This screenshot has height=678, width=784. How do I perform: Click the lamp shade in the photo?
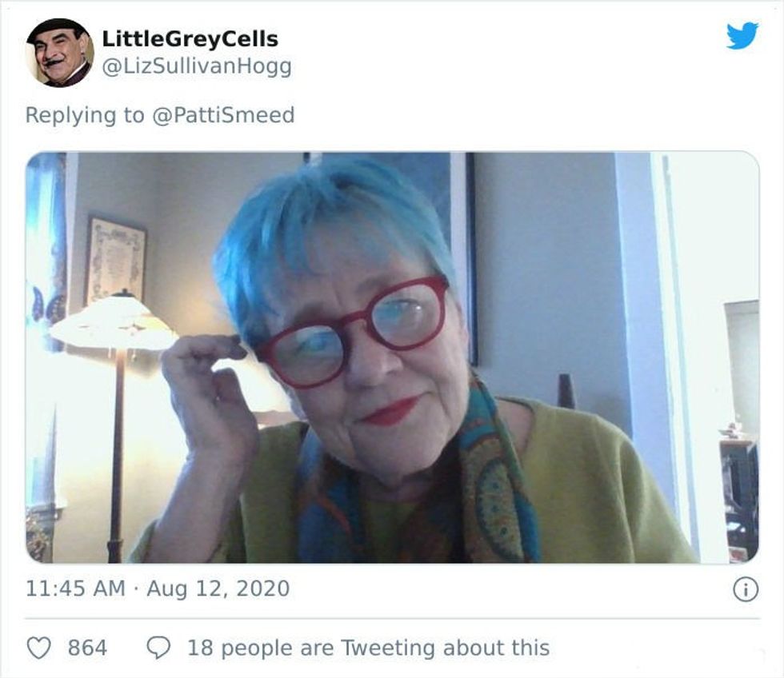(115, 322)
